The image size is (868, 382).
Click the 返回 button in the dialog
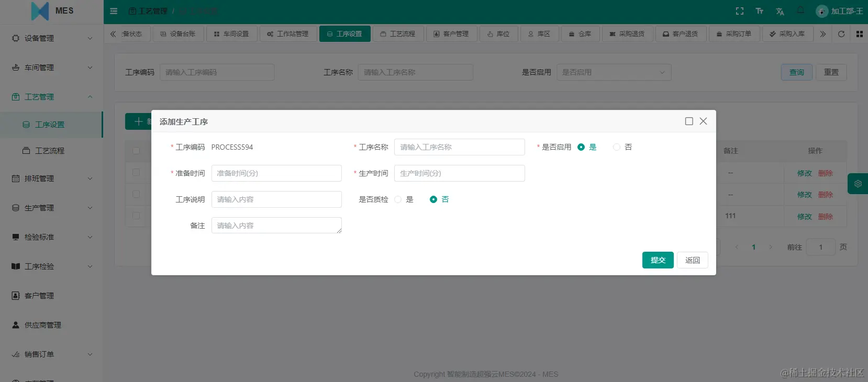693,260
